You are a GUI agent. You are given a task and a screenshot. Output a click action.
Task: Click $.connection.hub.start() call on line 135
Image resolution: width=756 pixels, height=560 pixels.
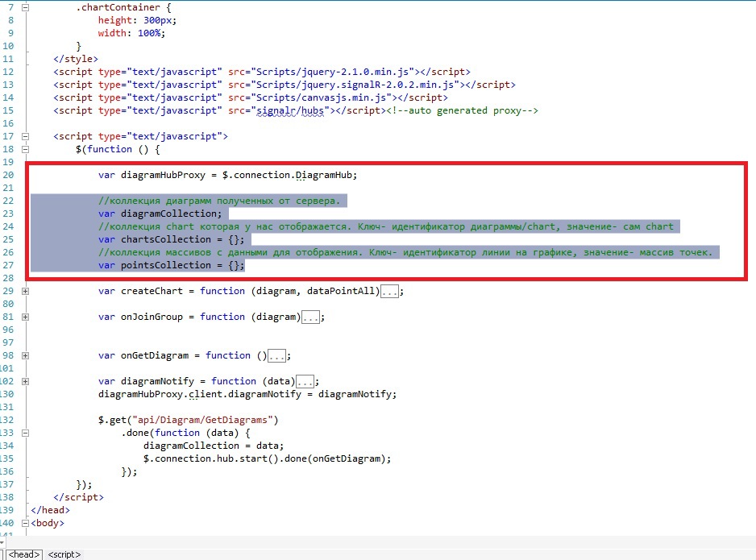tap(210, 458)
